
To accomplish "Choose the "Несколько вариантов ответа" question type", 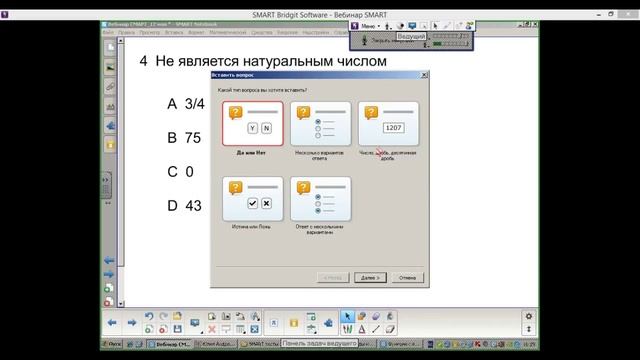I will pyautogui.click(x=320, y=124).
